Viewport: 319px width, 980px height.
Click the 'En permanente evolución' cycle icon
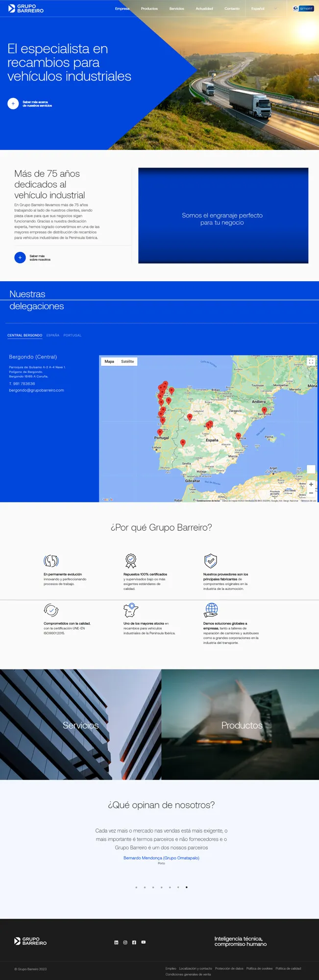pyautogui.click(x=51, y=561)
